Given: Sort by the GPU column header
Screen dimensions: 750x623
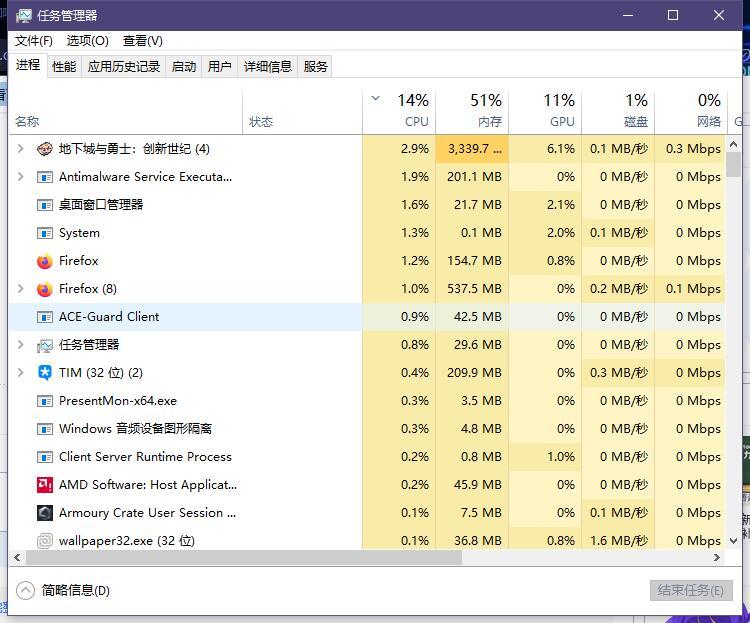Looking at the screenshot, I should (545, 112).
